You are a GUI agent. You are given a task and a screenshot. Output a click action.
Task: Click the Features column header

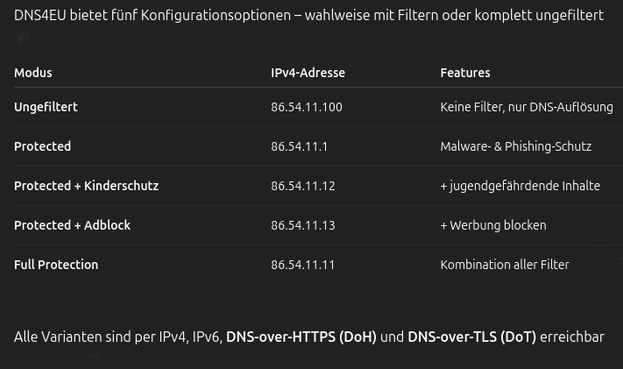point(465,73)
